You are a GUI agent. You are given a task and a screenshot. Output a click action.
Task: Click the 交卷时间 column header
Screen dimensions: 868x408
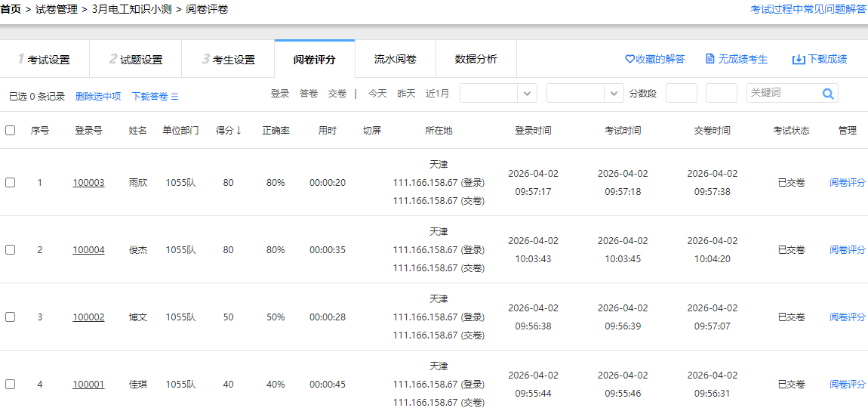[713, 131]
